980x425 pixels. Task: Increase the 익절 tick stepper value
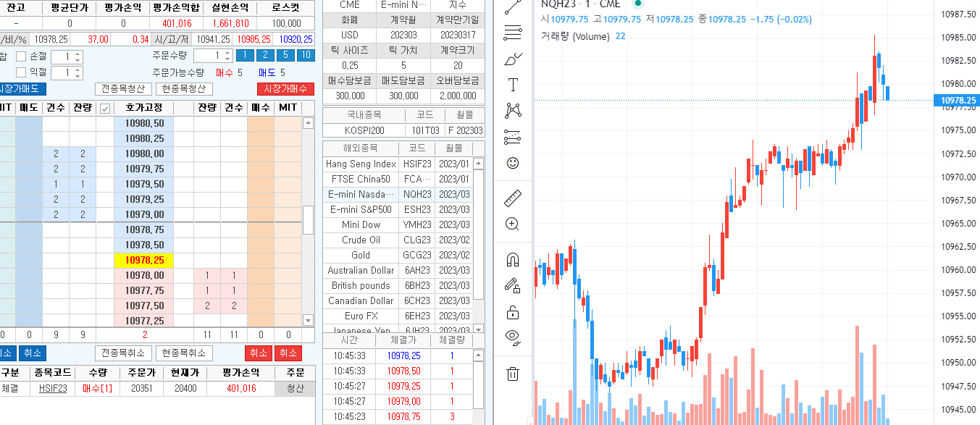pos(78,70)
